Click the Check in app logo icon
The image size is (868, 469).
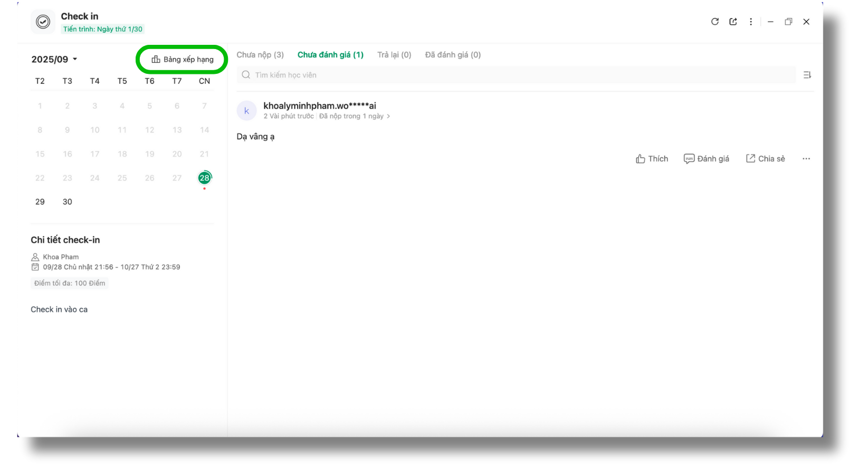43,22
